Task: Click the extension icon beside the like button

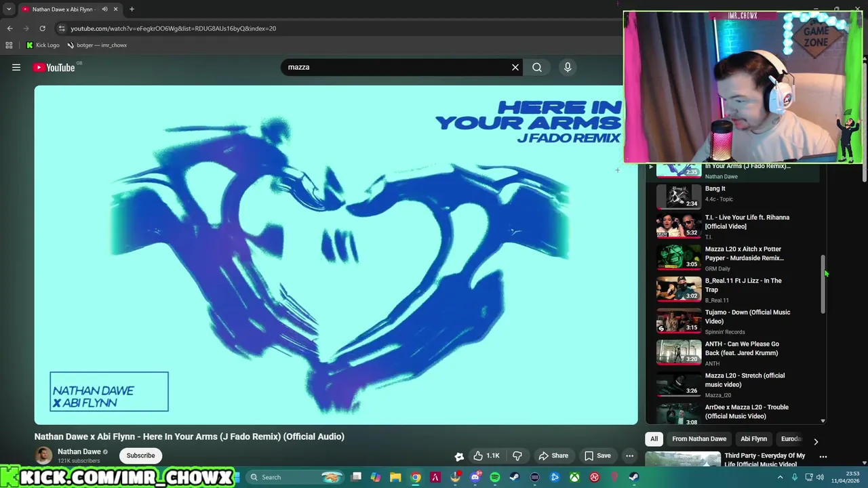Action: pos(459,456)
